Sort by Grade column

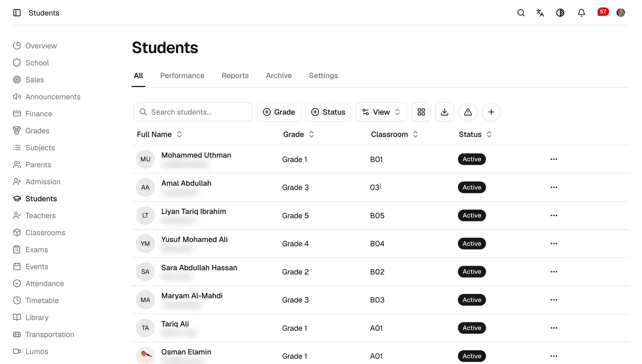tap(299, 134)
